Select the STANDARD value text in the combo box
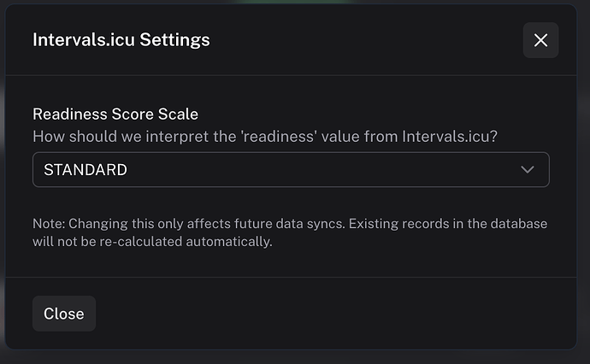 pos(86,169)
